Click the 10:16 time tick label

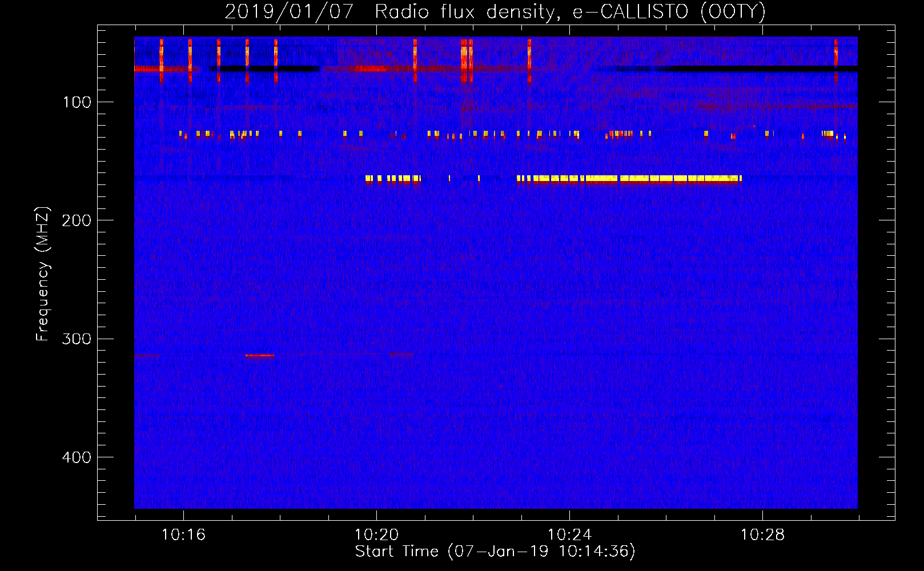click(183, 535)
